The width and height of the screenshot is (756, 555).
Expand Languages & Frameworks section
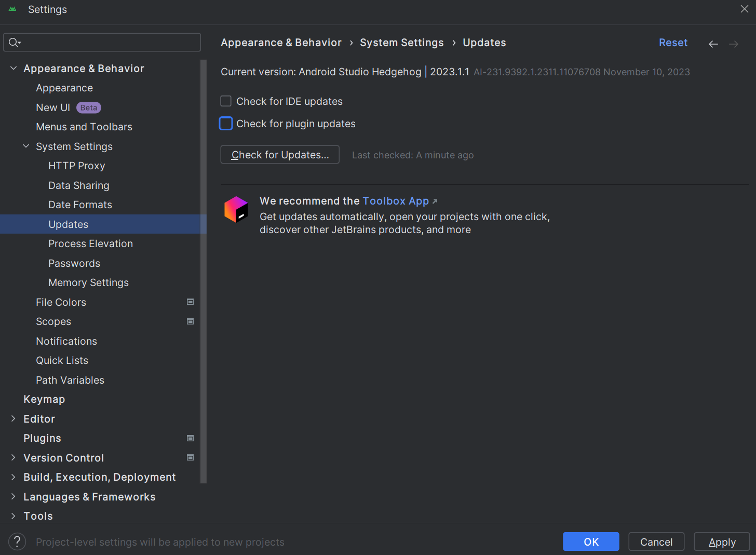pyautogui.click(x=14, y=496)
